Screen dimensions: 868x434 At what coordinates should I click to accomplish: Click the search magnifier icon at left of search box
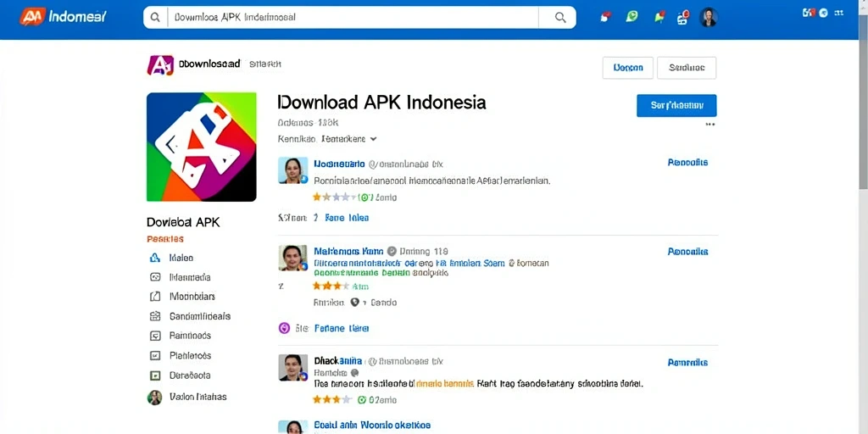pos(156,18)
